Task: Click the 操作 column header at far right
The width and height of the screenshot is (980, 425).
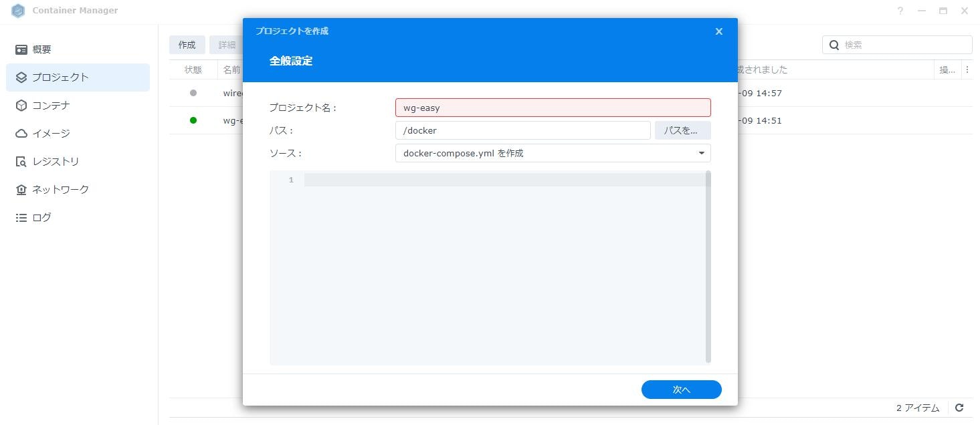Action: (948, 69)
